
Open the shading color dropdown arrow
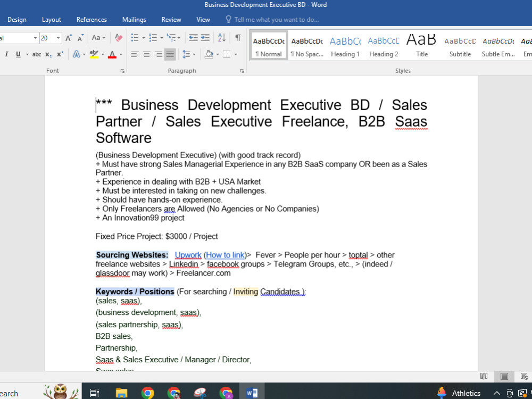coord(218,54)
